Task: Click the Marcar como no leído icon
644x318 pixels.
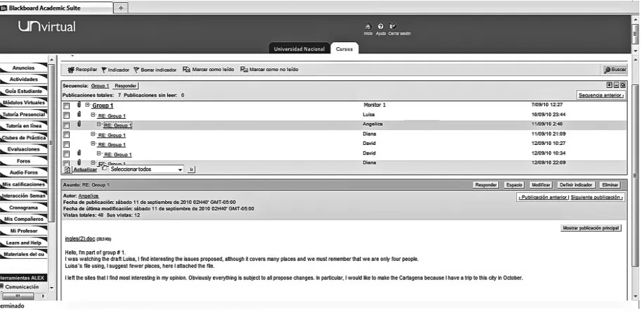Action: (244, 70)
